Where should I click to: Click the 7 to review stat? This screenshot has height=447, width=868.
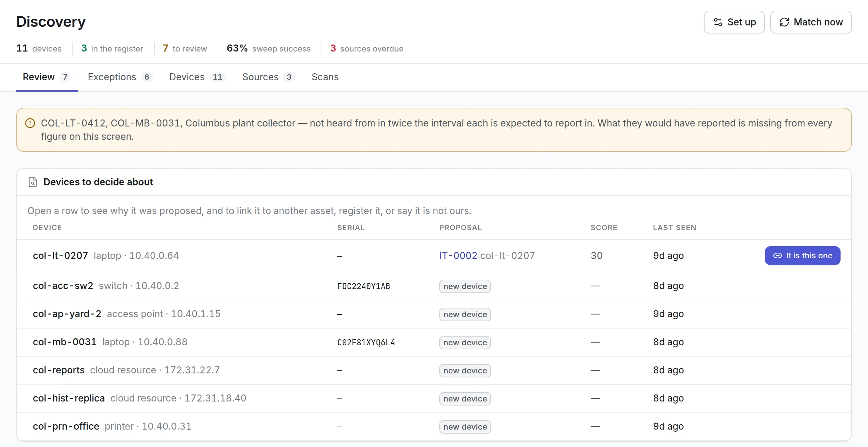(185, 49)
